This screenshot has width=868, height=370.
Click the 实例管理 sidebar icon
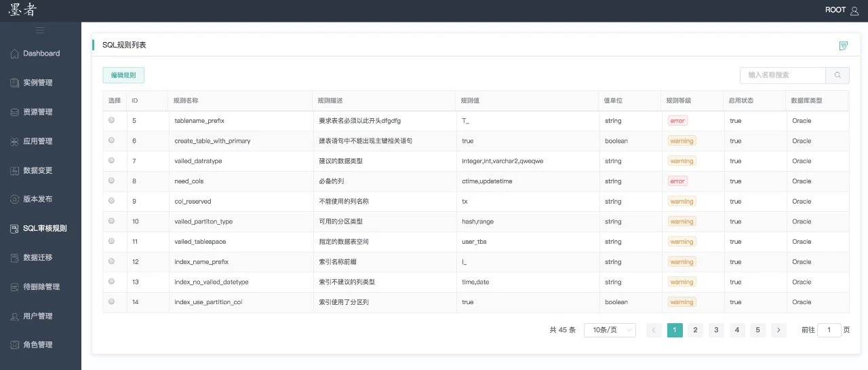[x=15, y=83]
